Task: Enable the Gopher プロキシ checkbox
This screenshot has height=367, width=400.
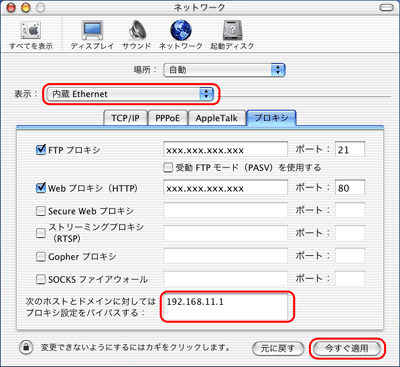Action: coord(41,257)
